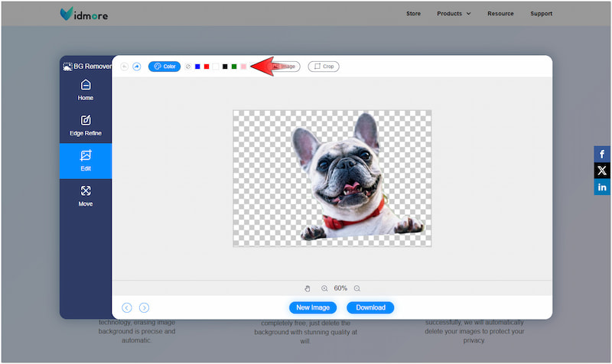This screenshot has height=364, width=612.
Task: Activate the hand pan tool
Action: [x=308, y=288]
